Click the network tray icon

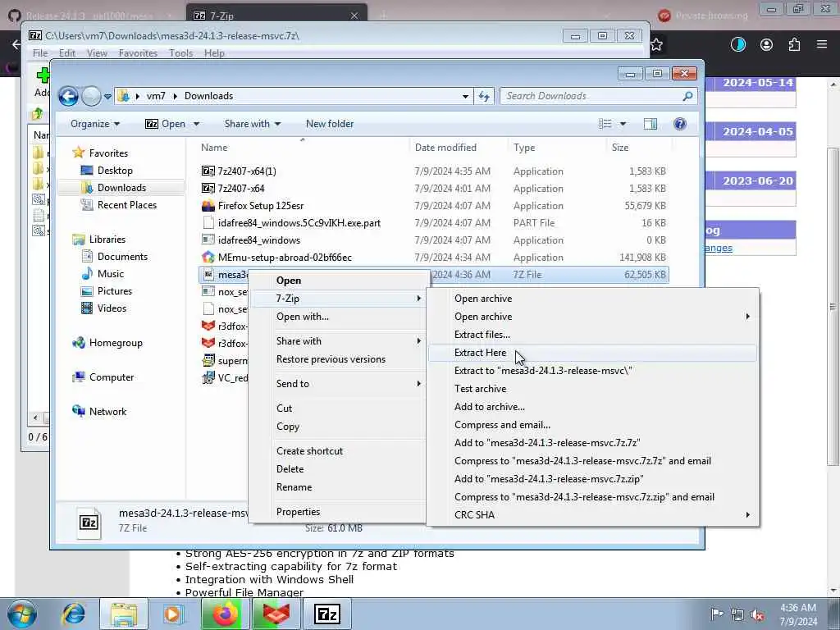pyautogui.click(x=737, y=614)
